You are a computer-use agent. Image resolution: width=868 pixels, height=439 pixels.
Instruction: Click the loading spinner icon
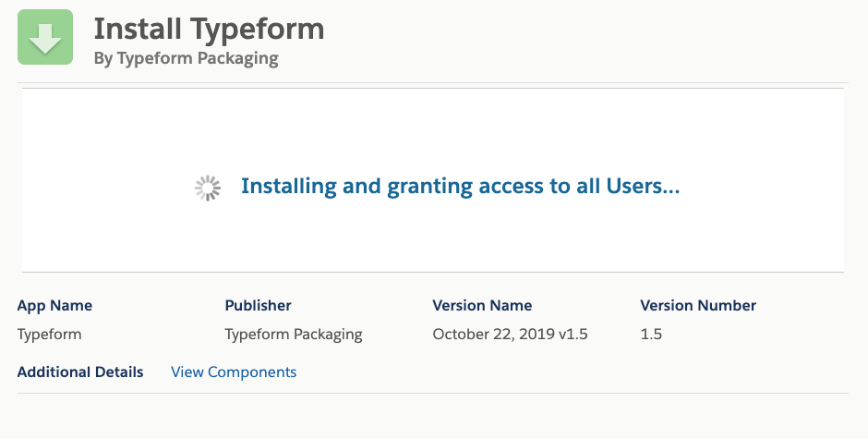click(x=208, y=189)
